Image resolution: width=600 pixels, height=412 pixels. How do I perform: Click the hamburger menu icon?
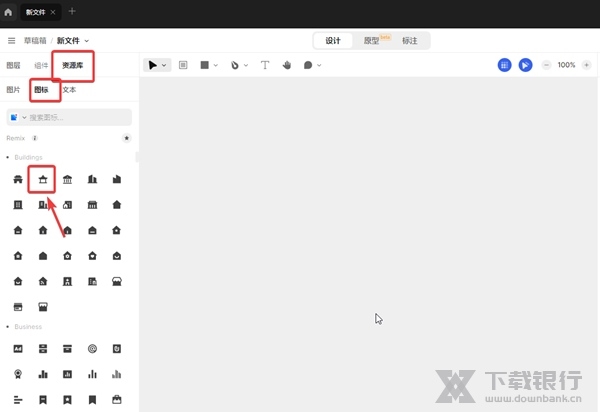pyautogui.click(x=12, y=41)
